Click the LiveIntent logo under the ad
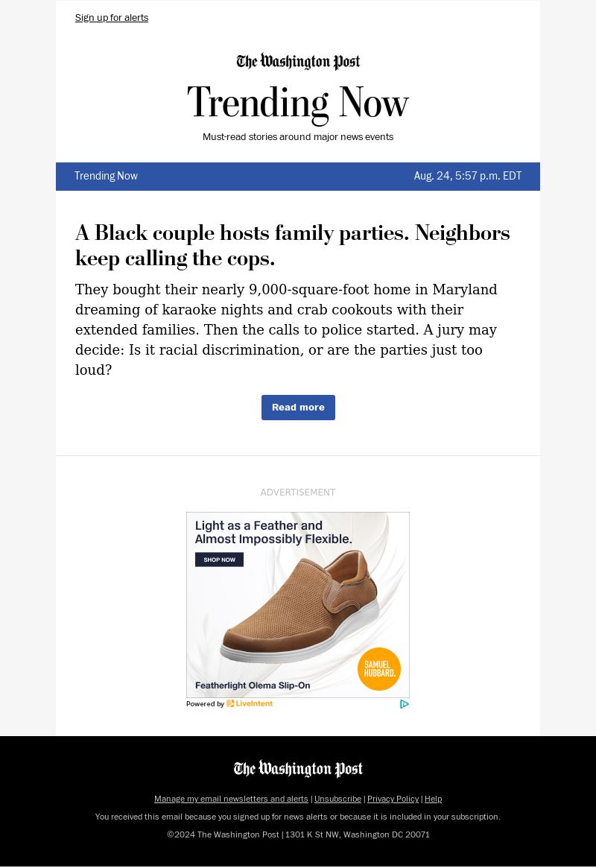 click(250, 704)
